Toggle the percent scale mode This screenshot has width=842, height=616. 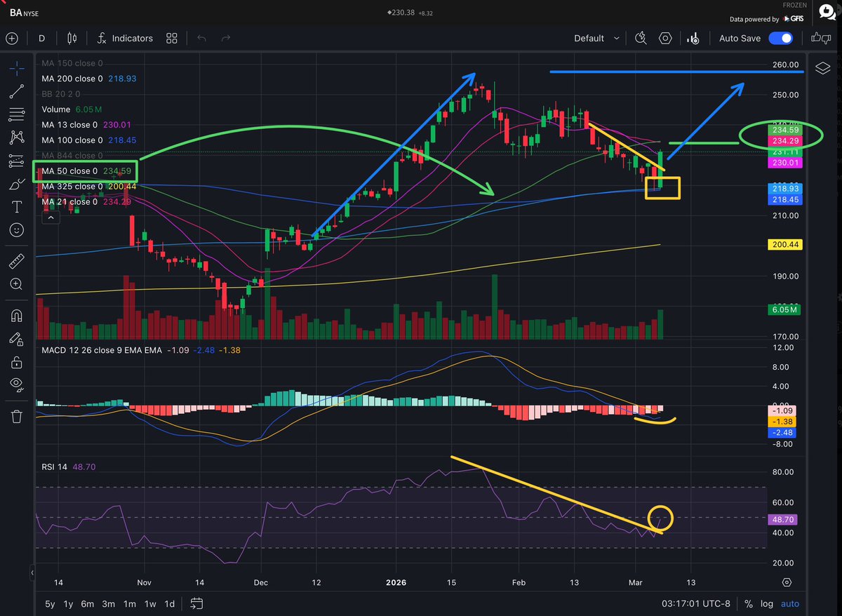(x=749, y=604)
